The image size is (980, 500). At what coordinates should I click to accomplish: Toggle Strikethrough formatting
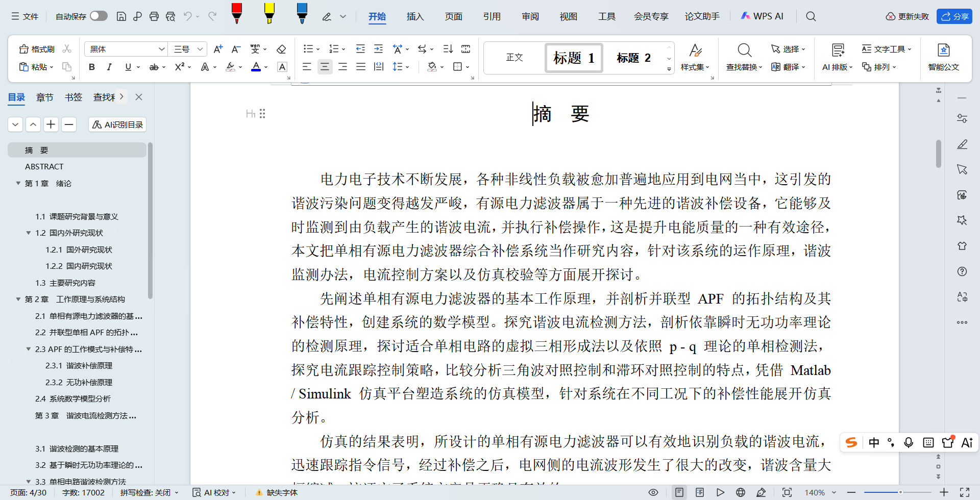pos(154,67)
